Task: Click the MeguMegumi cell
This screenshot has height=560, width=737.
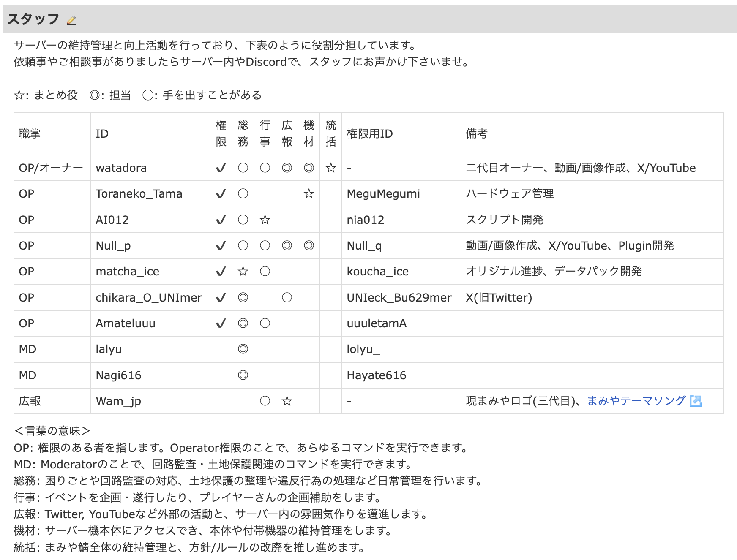Action: (383, 194)
